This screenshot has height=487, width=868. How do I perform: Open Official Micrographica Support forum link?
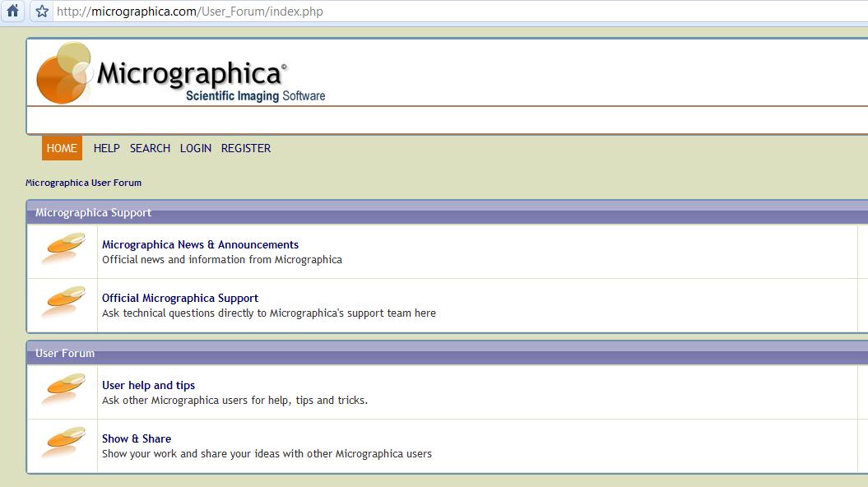point(180,299)
